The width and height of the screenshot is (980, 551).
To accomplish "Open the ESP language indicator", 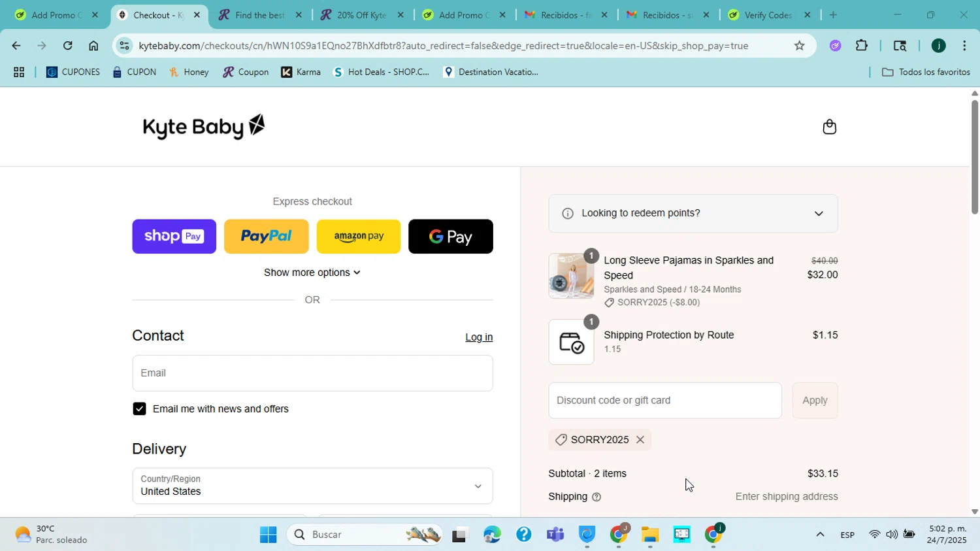I will click(x=847, y=535).
